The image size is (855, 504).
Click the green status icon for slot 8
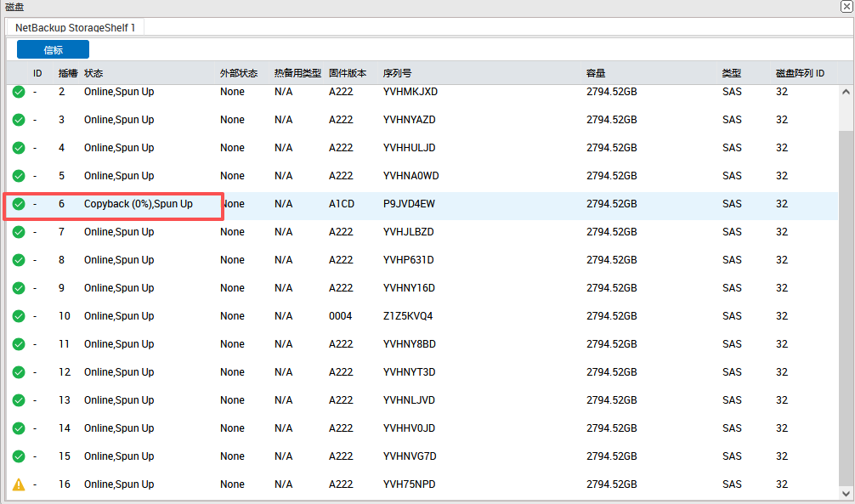click(x=18, y=260)
